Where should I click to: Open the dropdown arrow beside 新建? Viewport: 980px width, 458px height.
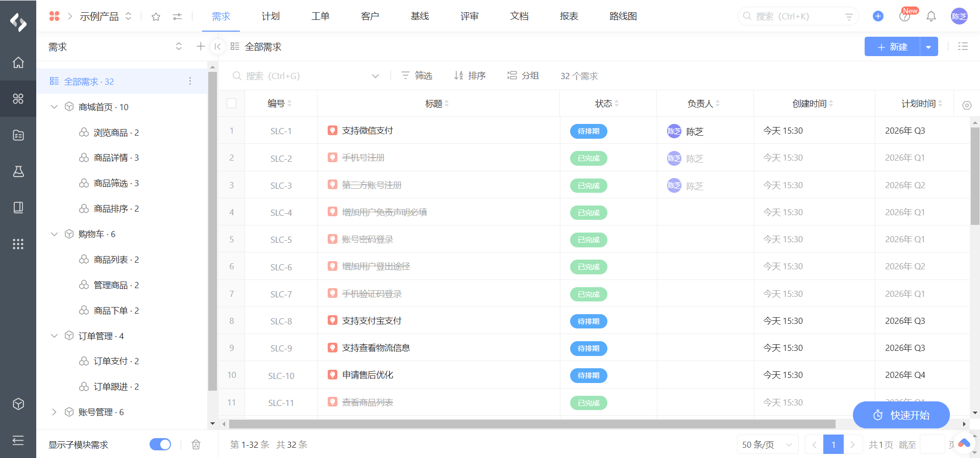(928, 47)
